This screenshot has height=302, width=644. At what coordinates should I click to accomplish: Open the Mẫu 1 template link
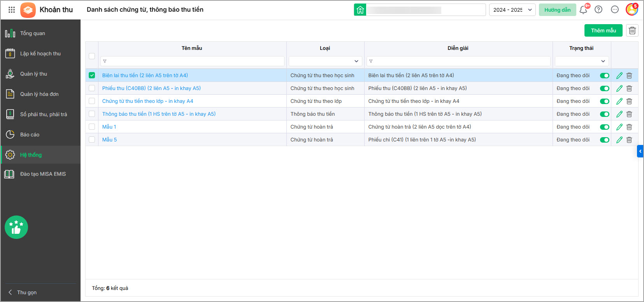tap(109, 127)
